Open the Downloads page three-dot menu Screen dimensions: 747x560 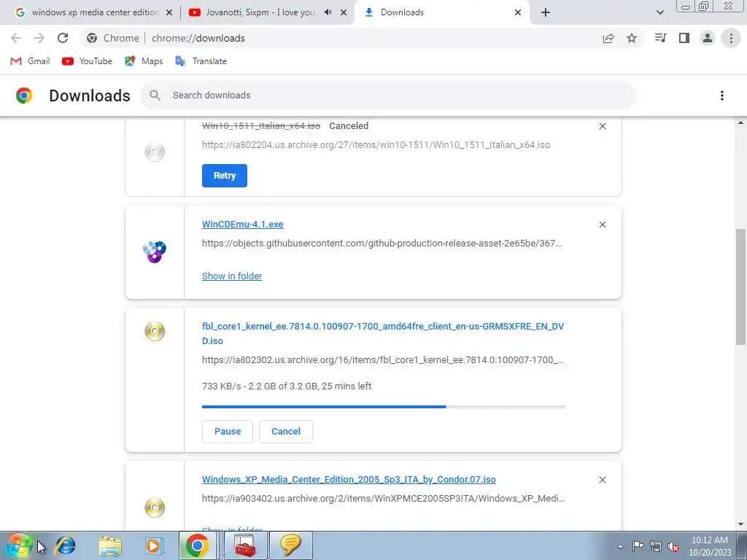point(722,96)
